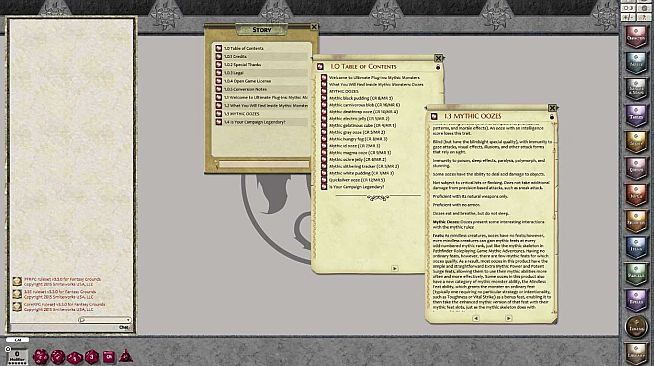Open chat mode dropdown in chat window
The image size is (654, 366).
coord(104,320)
